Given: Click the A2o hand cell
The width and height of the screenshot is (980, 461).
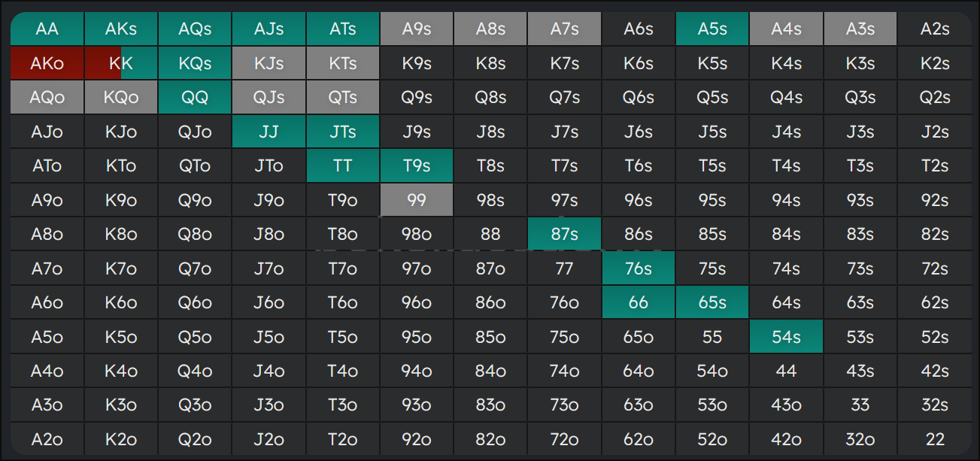Looking at the screenshot, I should click(x=47, y=439).
